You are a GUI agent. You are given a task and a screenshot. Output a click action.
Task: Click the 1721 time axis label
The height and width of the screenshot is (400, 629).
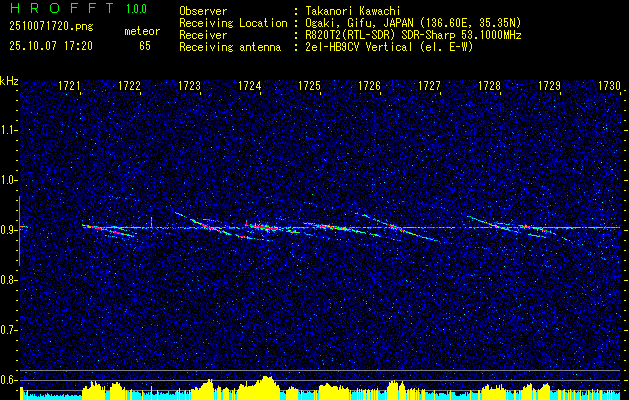click(69, 86)
